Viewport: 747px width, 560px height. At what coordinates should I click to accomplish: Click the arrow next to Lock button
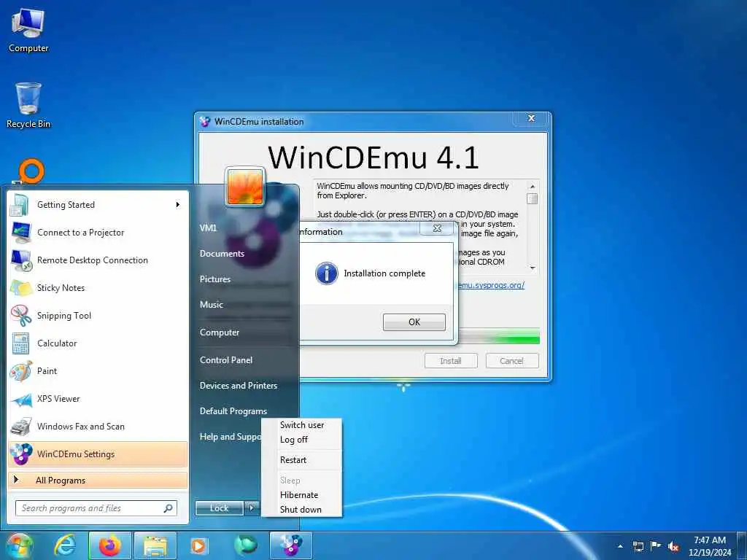tap(252, 508)
